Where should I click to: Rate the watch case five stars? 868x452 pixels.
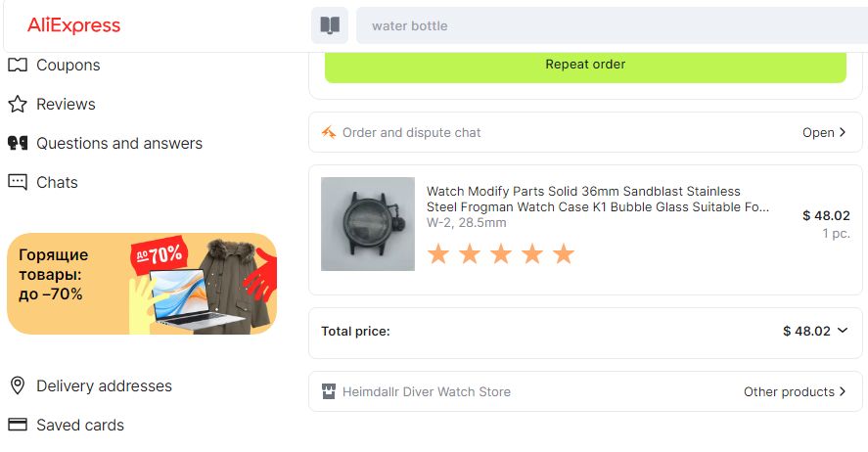(x=564, y=254)
